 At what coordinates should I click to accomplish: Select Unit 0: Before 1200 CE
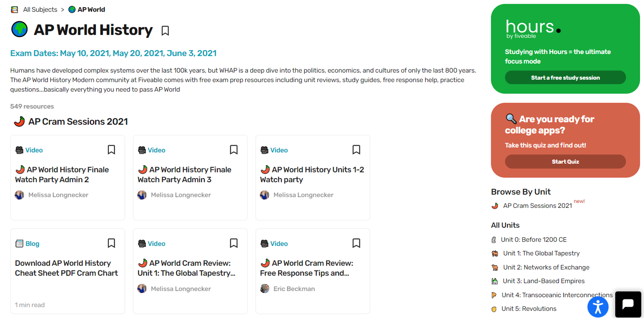click(x=534, y=240)
